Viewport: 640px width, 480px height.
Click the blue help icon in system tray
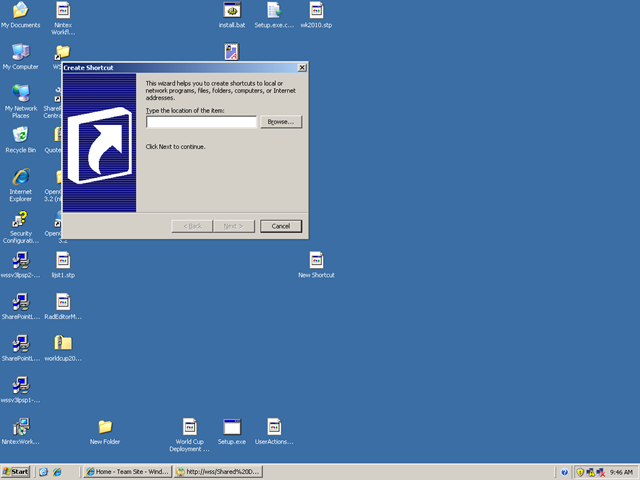pos(564,472)
